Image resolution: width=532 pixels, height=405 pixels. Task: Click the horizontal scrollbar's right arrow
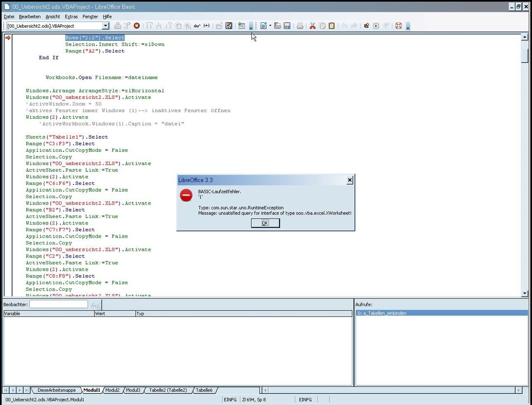click(518, 390)
